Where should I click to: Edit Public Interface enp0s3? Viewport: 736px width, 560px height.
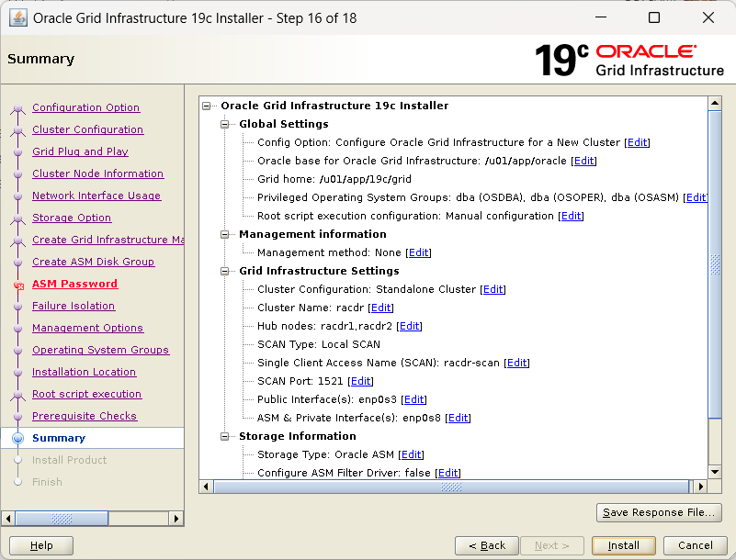414,399
